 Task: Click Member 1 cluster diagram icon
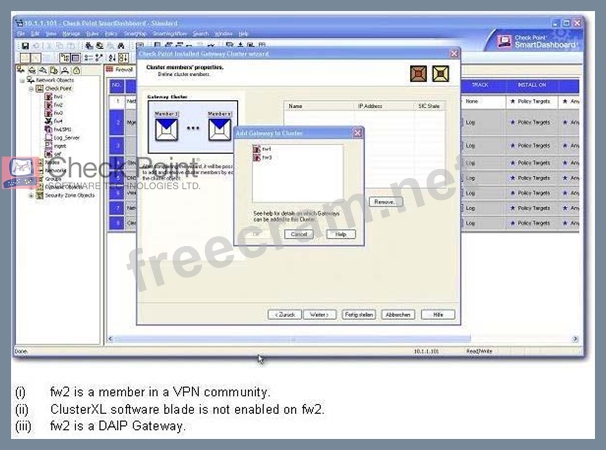pyautogui.click(x=167, y=130)
